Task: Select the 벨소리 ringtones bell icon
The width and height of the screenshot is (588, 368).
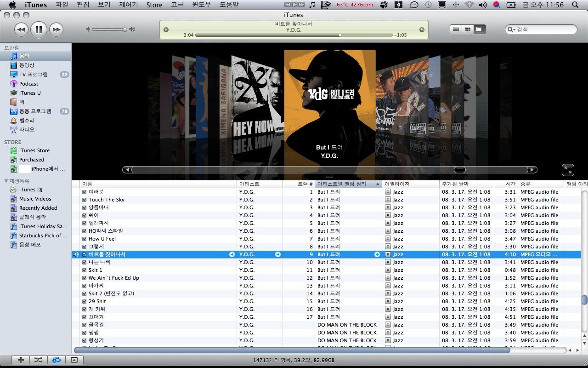Action: 14,121
